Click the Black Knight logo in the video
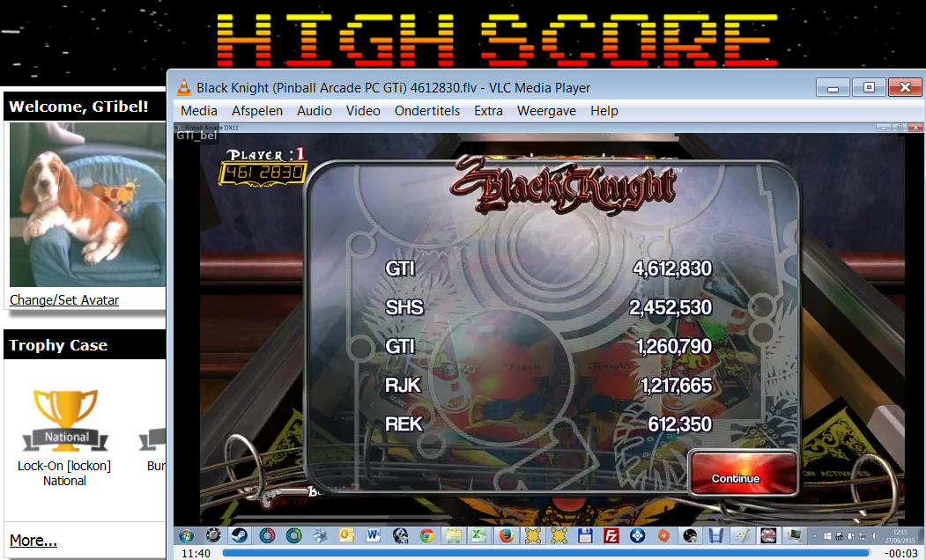Viewport: 926px width, 560px height. tap(564, 186)
